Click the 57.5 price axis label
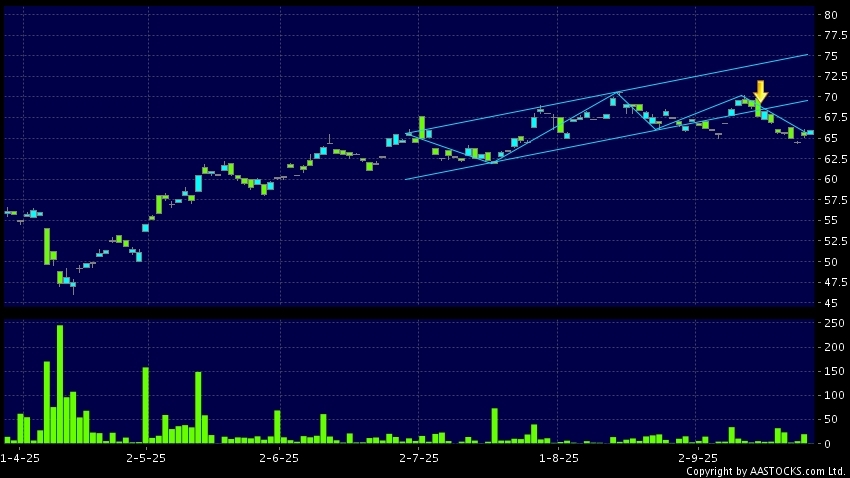Viewport: 850px width, 478px height. pyautogui.click(x=835, y=200)
